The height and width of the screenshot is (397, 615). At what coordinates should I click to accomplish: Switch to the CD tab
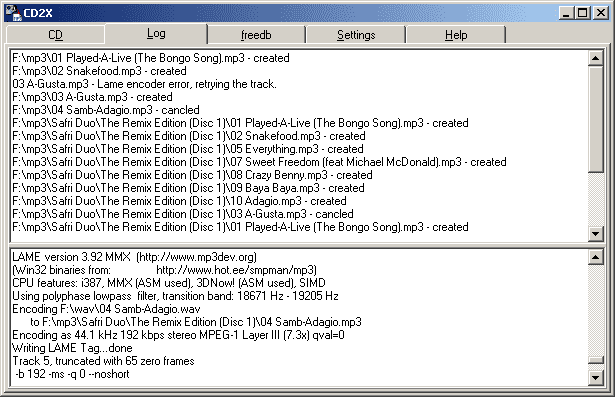pyautogui.click(x=55, y=35)
